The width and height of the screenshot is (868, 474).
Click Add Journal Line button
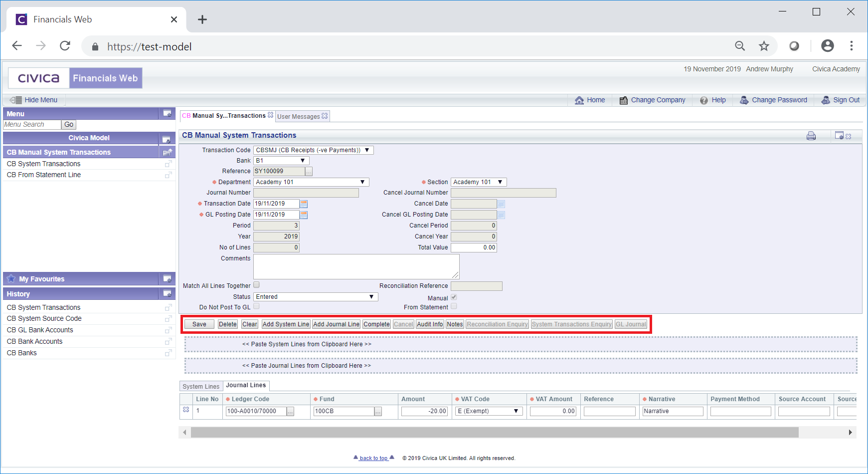click(x=336, y=324)
